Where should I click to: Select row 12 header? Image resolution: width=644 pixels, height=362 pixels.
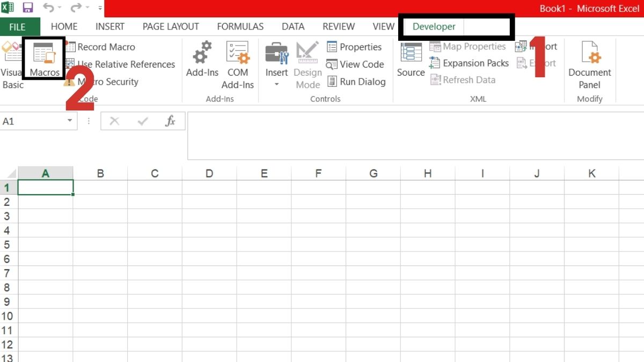[x=9, y=344]
